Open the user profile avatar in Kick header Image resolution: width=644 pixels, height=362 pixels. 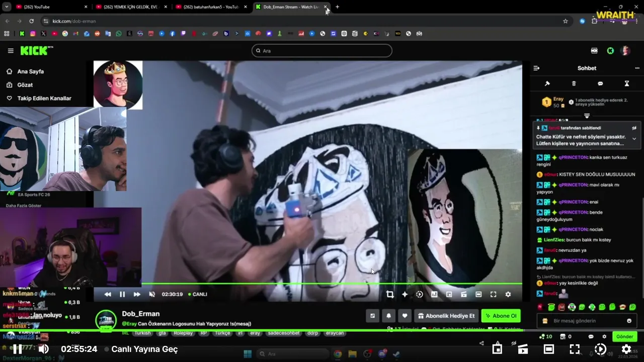tap(626, 51)
